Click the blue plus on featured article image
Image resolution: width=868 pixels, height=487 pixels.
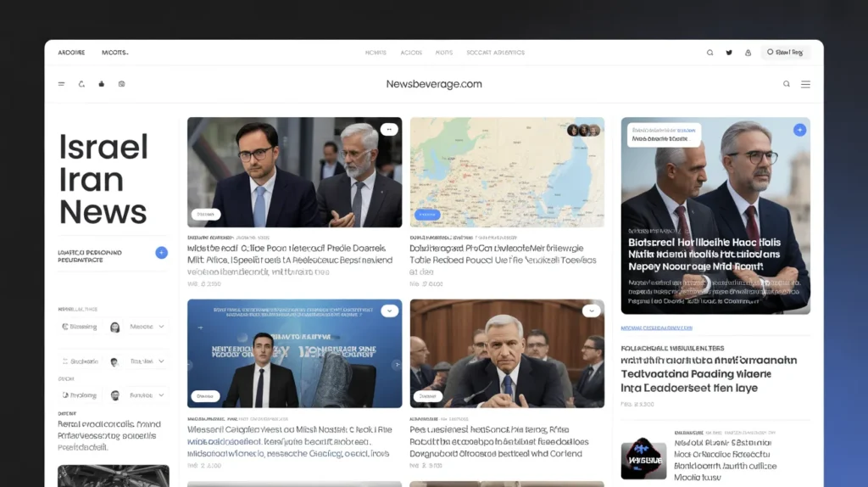pos(799,130)
